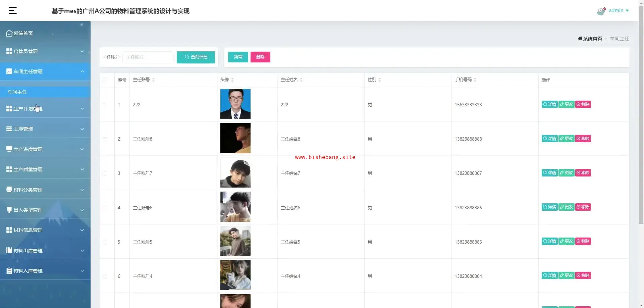The height and width of the screenshot is (308, 644).
Task: Focus the 主任账号 search input field
Action: (148, 57)
